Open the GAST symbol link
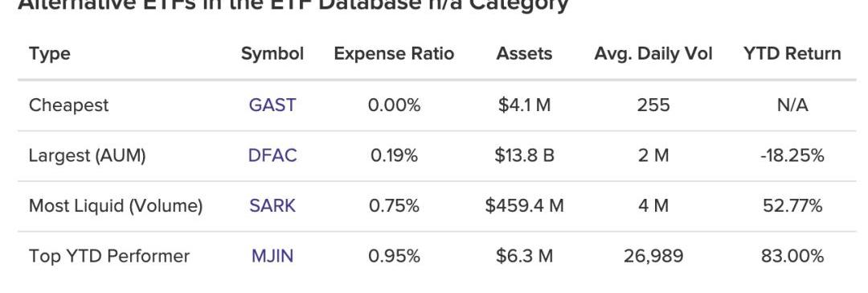The height and width of the screenshot is (293, 868). coord(272,105)
